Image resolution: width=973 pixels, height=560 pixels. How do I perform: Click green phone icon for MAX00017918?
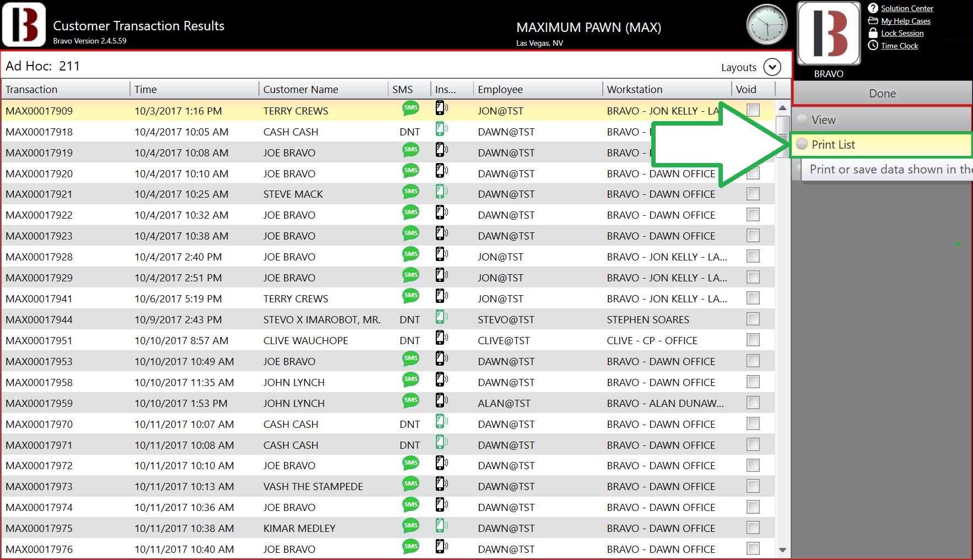pyautogui.click(x=441, y=129)
